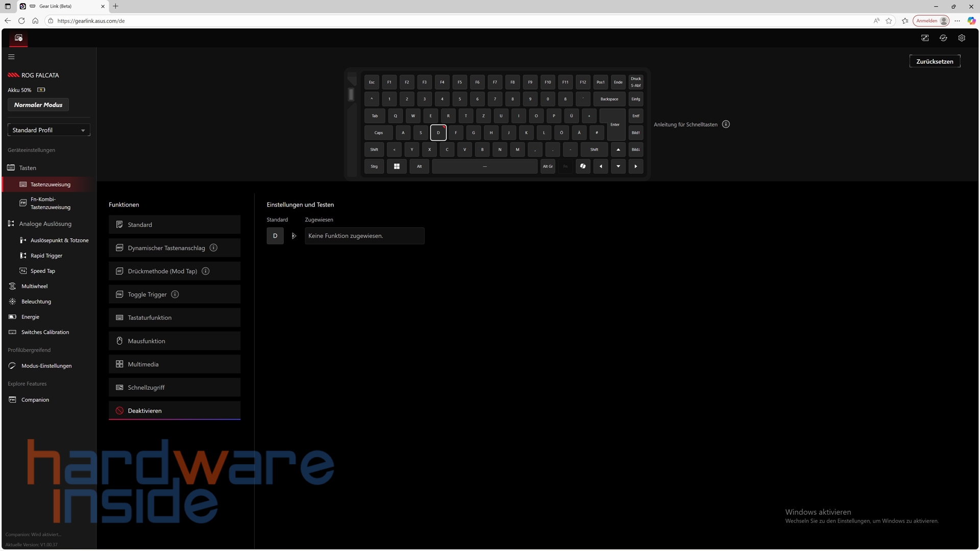
Task: Open the Standard Profil dropdown
Action: coord(49,131)
